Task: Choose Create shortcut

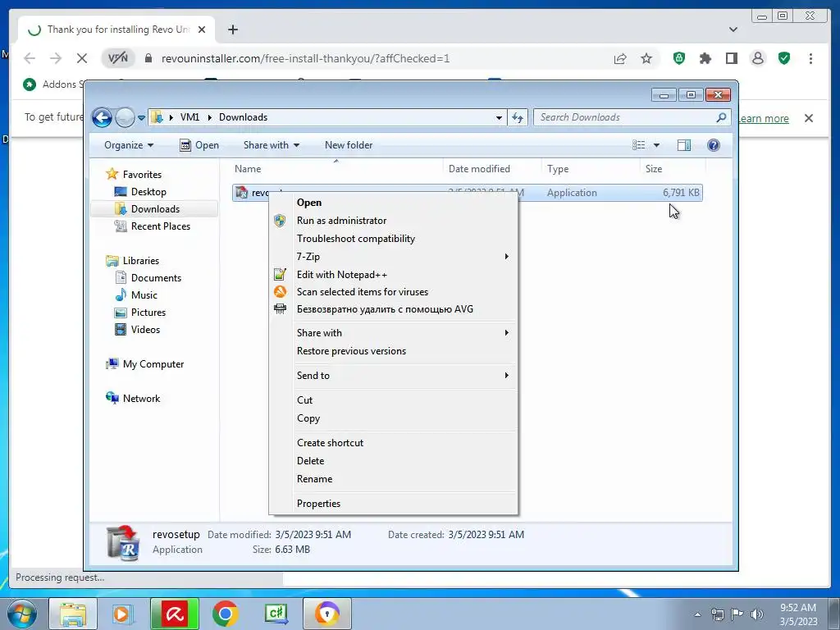Action: point(394,443)
